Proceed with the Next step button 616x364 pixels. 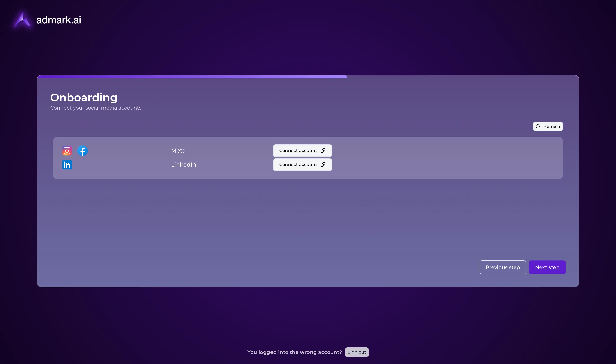click(x=547, y=267)
